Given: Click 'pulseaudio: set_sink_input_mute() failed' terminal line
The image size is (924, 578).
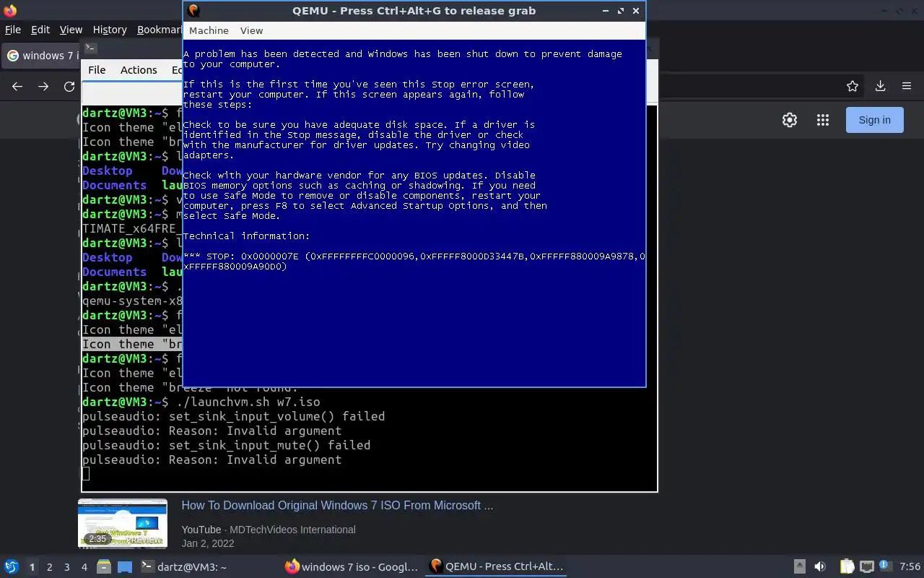Looking at the screenshot, I should pos(226,445).
